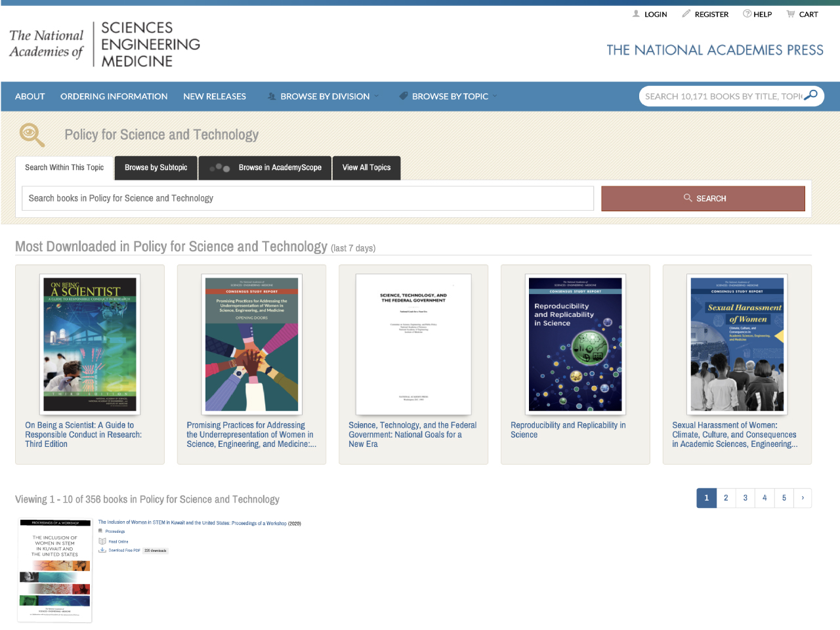The height and width of the screenshot is (630, 840).
Task: Click the AcademyScope dots icon
Action: 219,168
